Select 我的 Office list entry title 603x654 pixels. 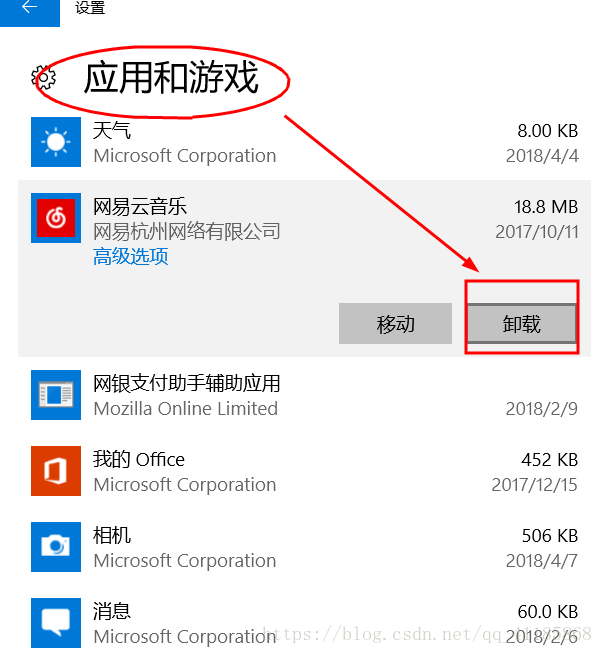tap(138, 459)
